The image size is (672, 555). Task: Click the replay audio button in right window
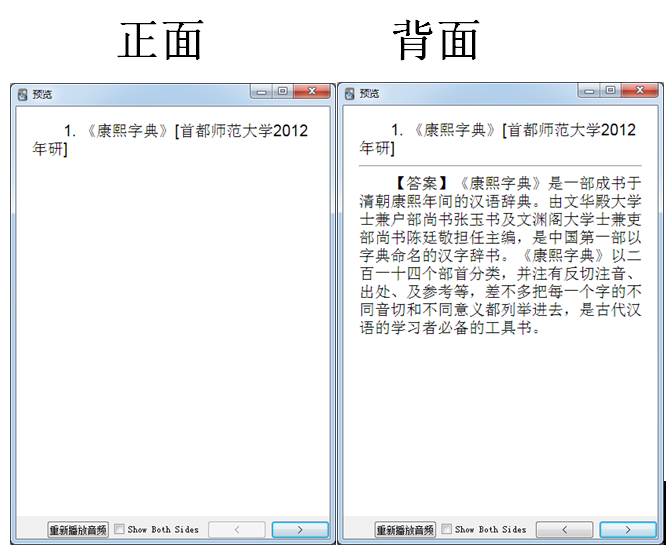405,530
